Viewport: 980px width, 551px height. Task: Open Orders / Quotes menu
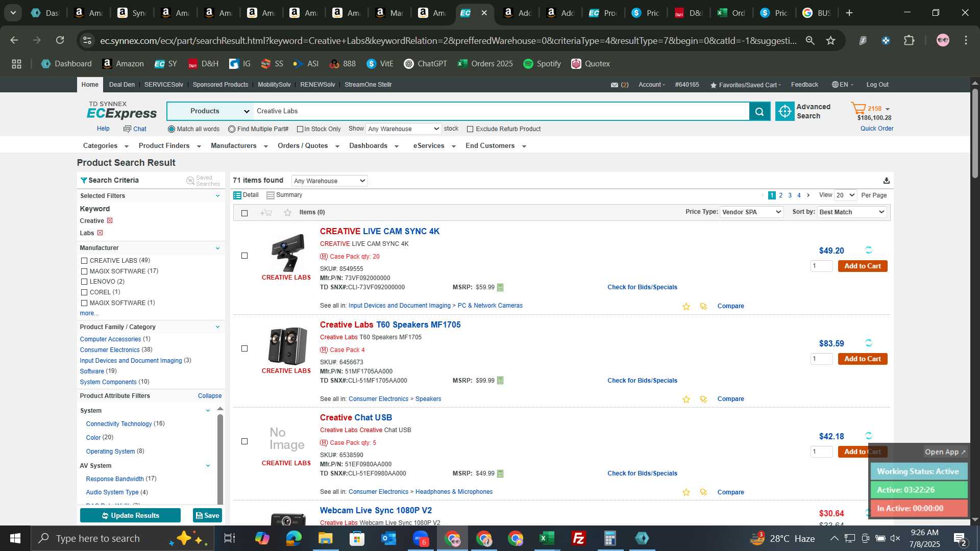pyautogui.click(x=308, y=146)
